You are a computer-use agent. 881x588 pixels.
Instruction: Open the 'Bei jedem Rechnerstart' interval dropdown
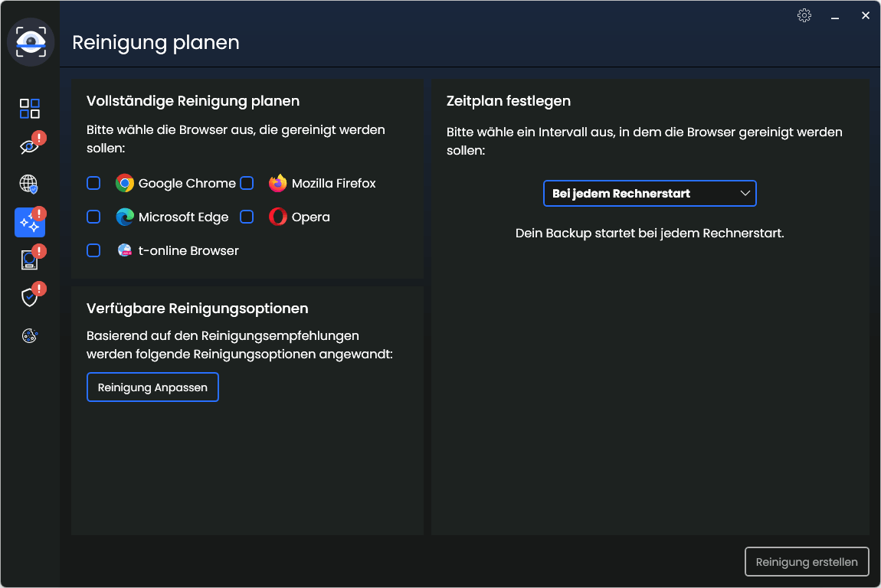[650, 193]
